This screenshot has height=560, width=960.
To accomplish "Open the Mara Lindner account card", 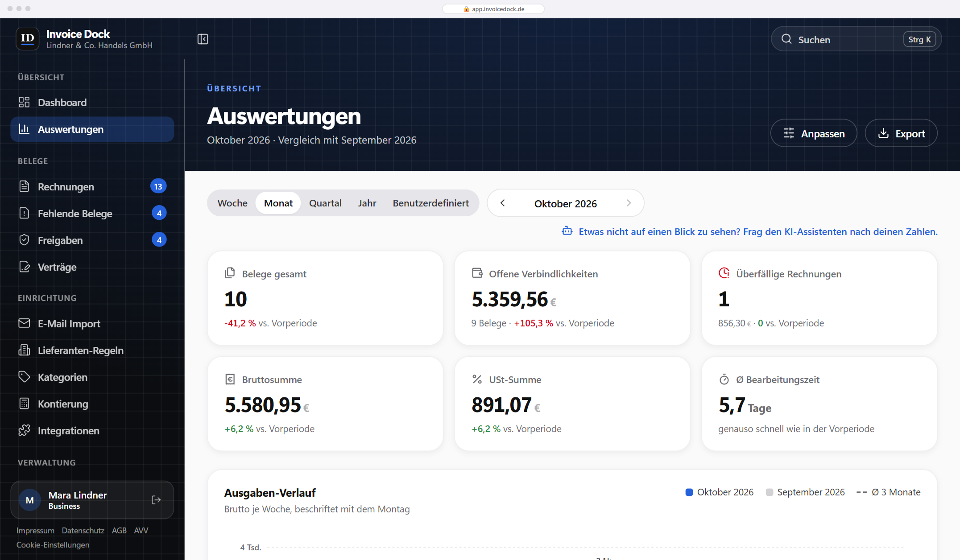I will point(92,500).
